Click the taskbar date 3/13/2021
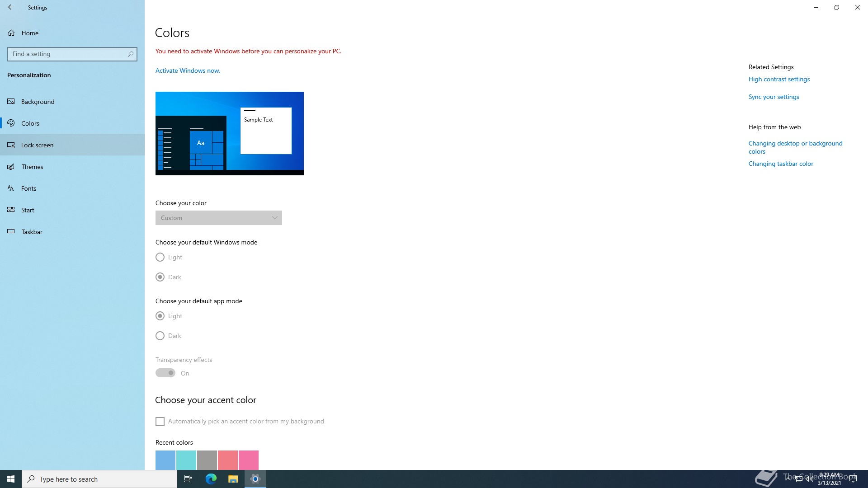 tap(829, 483)
